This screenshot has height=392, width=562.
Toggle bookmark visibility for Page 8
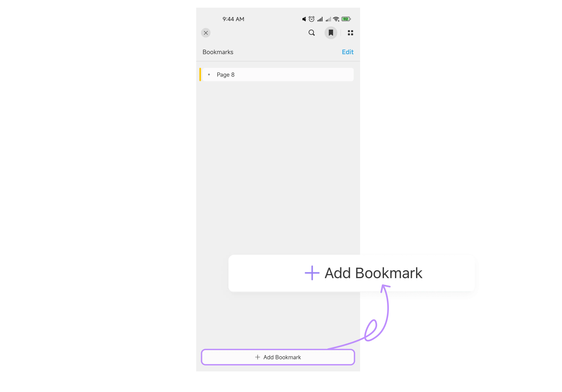click(x=209, y=74)
